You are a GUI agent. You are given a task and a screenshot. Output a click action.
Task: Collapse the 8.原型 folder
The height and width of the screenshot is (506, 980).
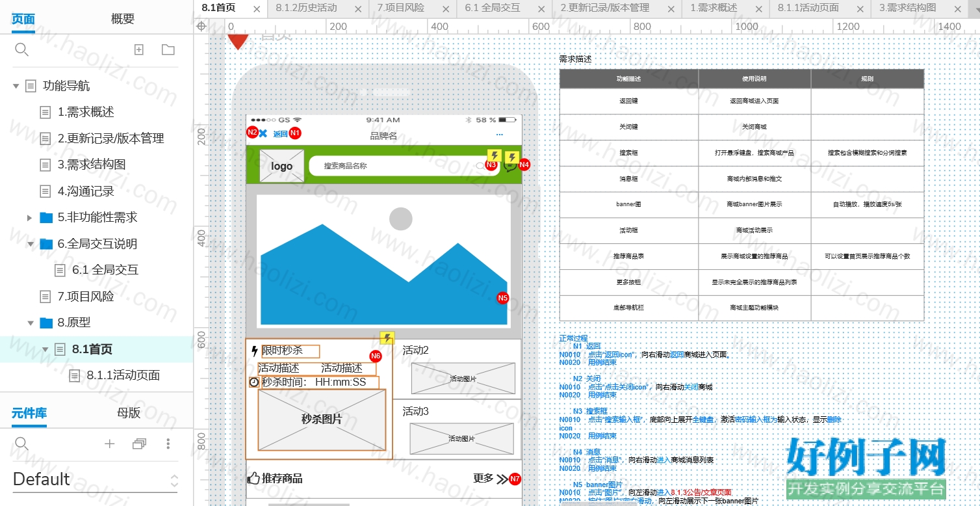(x=31, y=323)
